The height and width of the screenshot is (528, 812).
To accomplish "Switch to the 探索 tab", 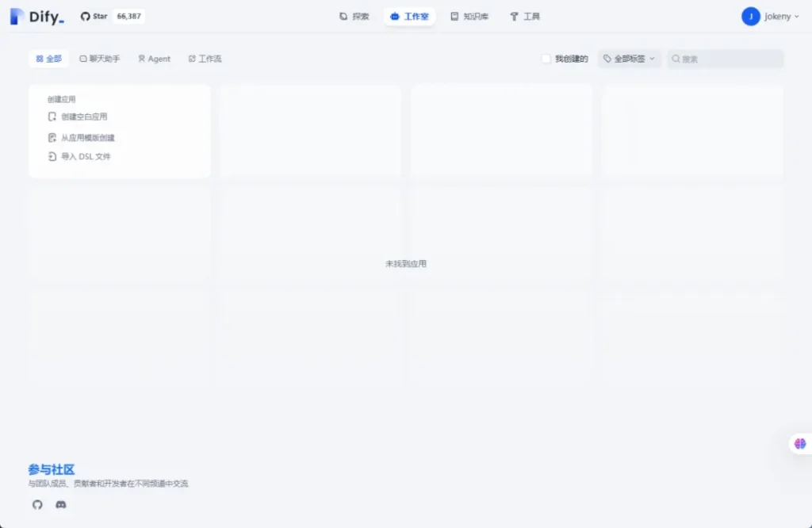I will [x=354, y=17].
